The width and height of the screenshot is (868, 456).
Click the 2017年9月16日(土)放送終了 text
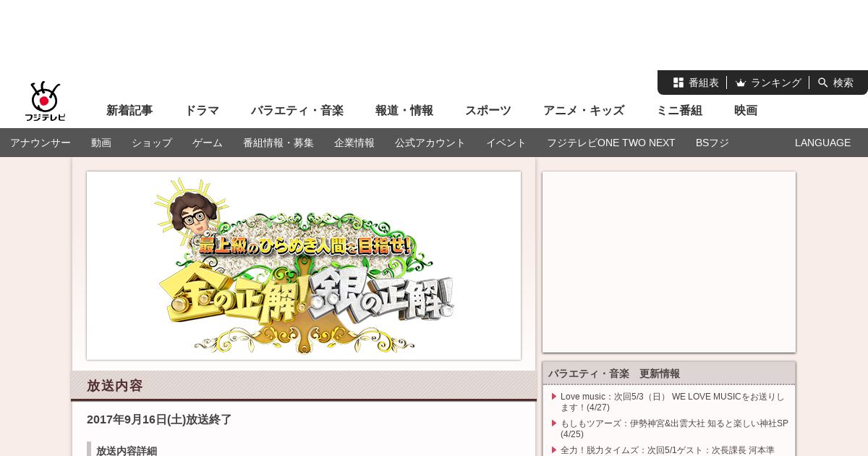(x=159, y=420)
